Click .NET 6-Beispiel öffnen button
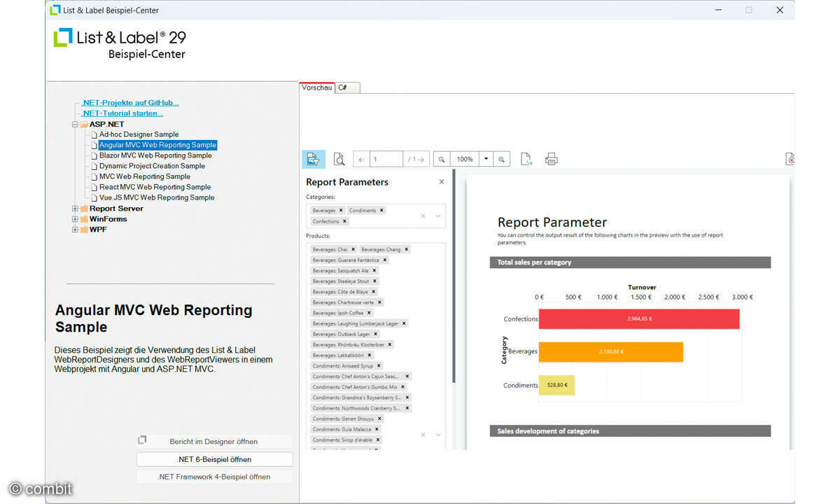The image size is (840, 504). click(214, 459)
